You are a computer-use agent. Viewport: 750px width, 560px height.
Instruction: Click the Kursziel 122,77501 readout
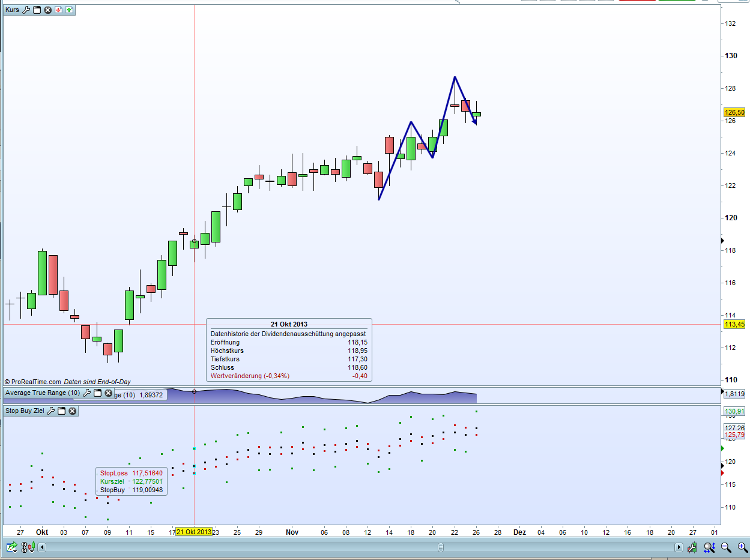pyautogui.click(x=132, y=481)
